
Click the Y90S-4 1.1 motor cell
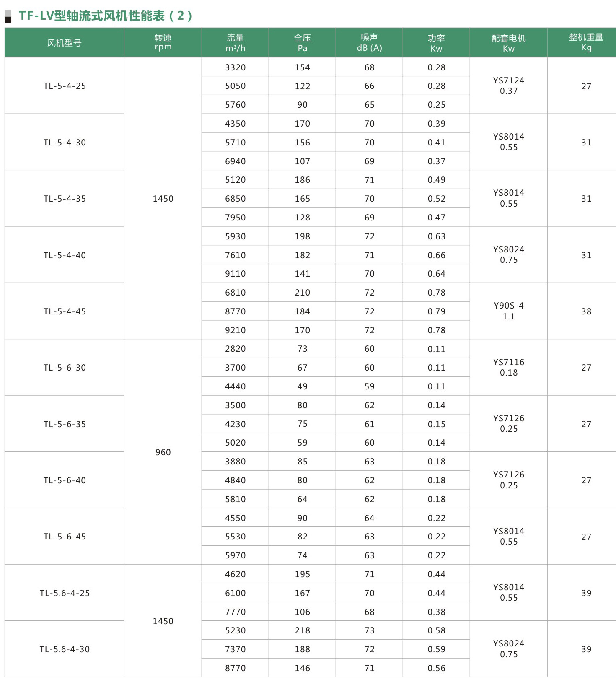click(509, 311)
